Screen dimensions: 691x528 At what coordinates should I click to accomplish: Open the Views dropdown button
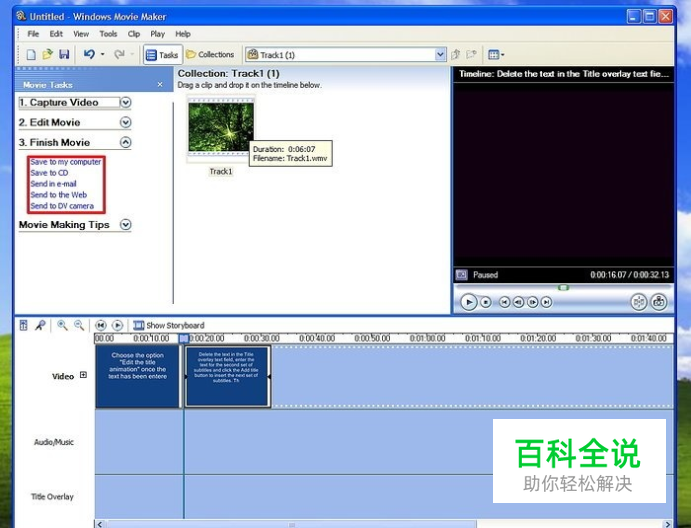click(x=496, y=55)
